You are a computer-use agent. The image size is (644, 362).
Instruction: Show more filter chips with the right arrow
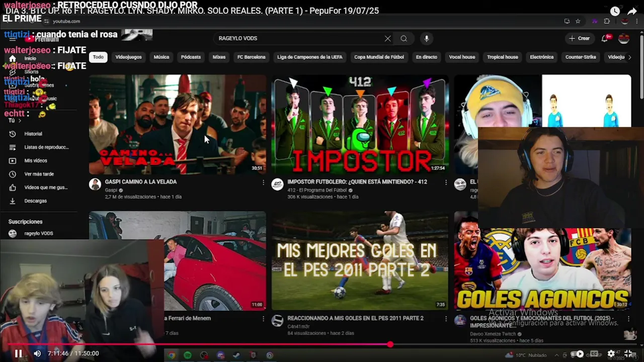tap(629, 57)
